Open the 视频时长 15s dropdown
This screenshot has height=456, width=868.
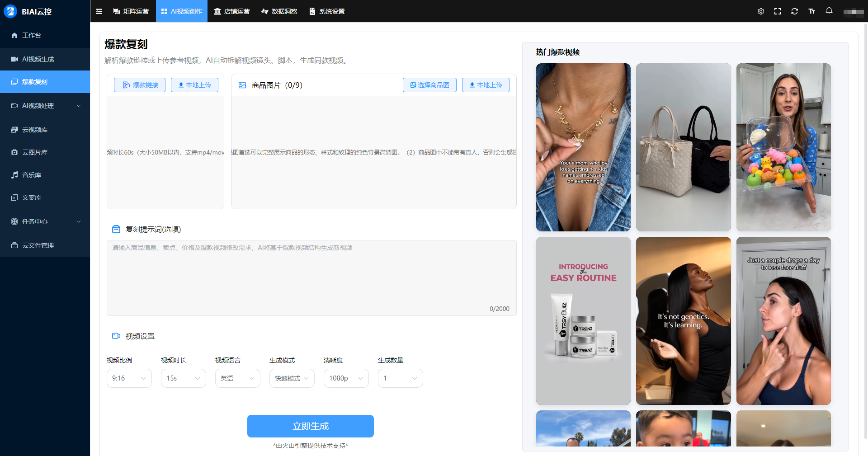tap(184, 378)
